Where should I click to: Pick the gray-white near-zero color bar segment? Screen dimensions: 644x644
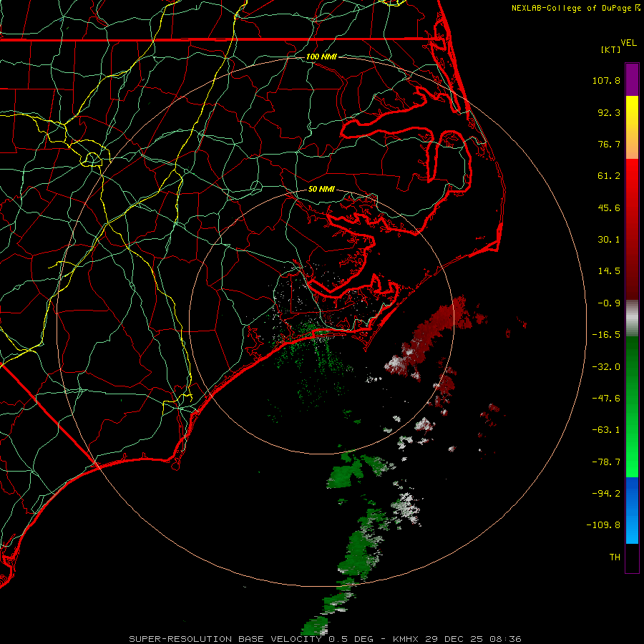(x=632, y=318)
